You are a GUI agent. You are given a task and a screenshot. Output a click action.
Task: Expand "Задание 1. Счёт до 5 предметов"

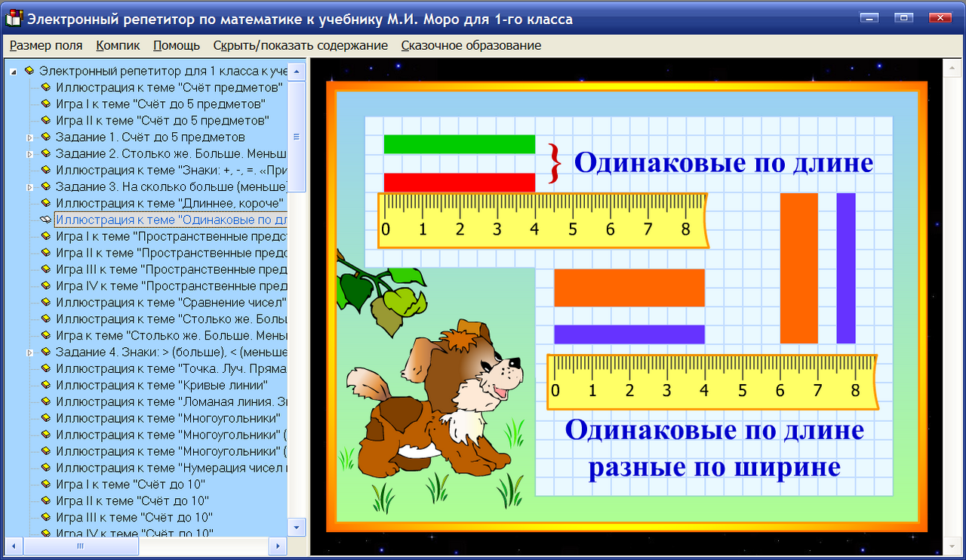(29, 137)
